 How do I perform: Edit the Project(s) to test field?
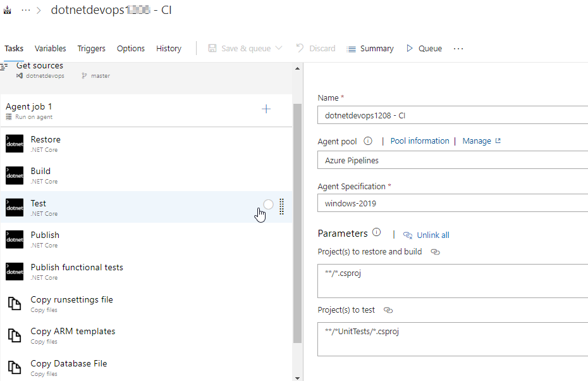[x=453, y=339]
